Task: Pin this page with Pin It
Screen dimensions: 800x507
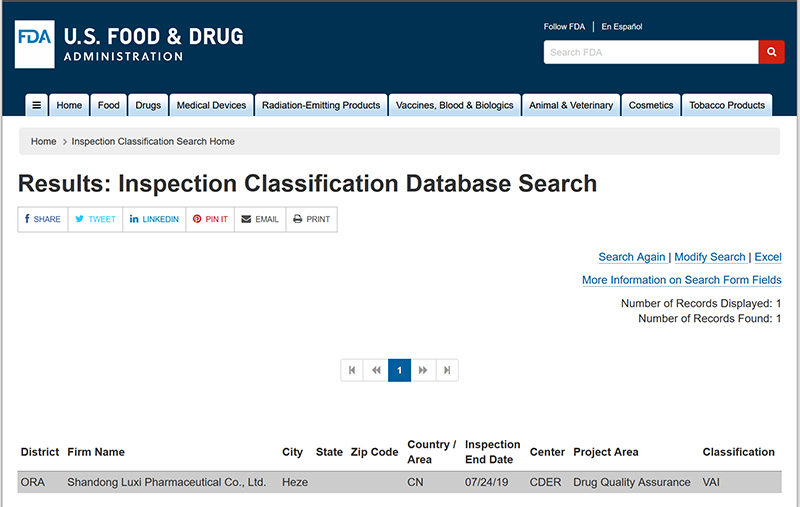Action: 210,219
